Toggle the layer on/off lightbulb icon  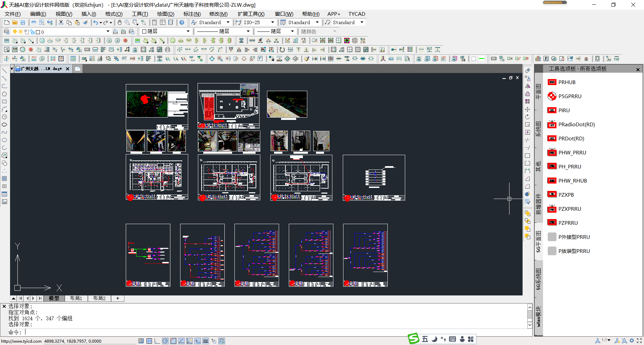click(x=15, y=32)
